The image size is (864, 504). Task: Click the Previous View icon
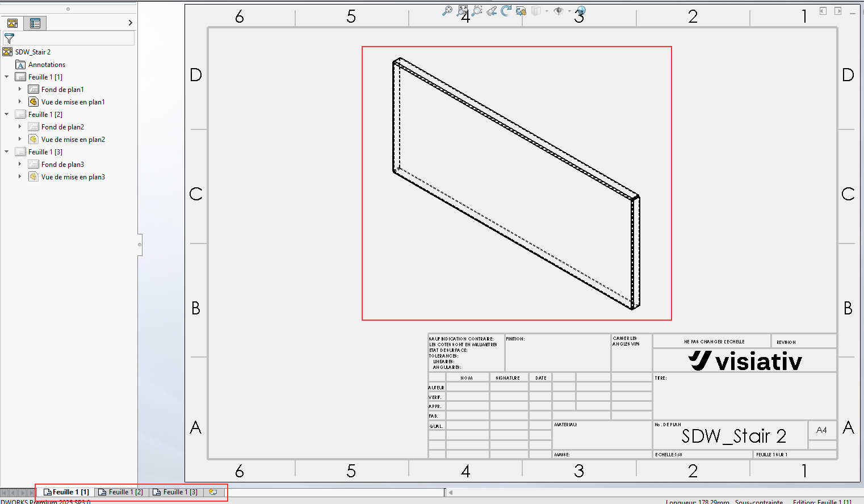coord(492,11)
